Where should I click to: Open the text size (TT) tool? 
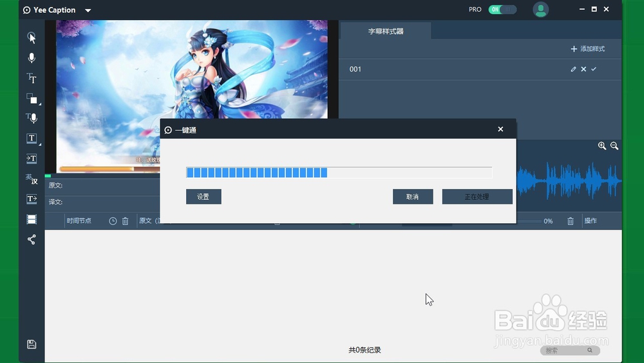pyautogui.click(x=32, y=78)
